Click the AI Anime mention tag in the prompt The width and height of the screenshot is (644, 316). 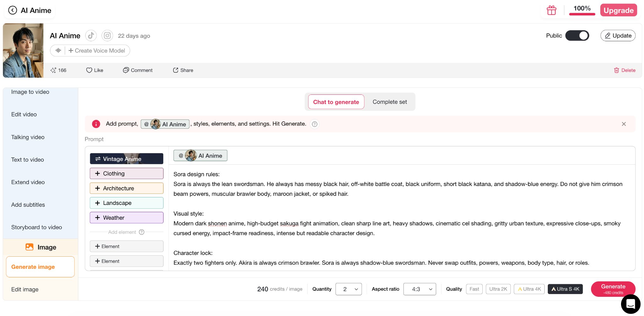tap(200, 155)
